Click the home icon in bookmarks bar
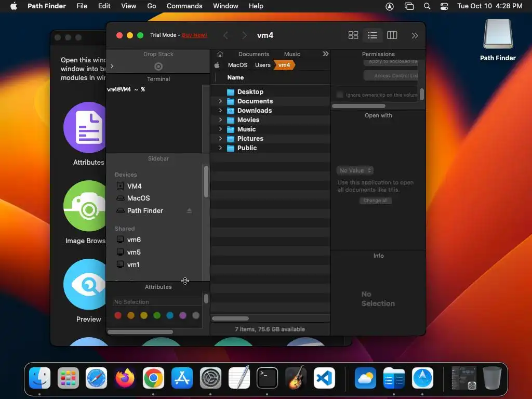Viewport: 532px width, 399px height. [x=220, y=54]
